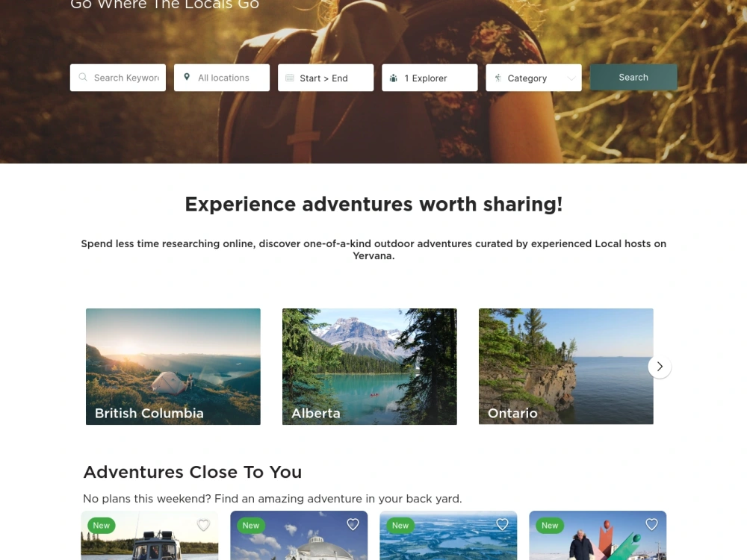Favorite the first boat adventure card heart
The height and width of the screenshot is (560, 747).
coord(203,525)
